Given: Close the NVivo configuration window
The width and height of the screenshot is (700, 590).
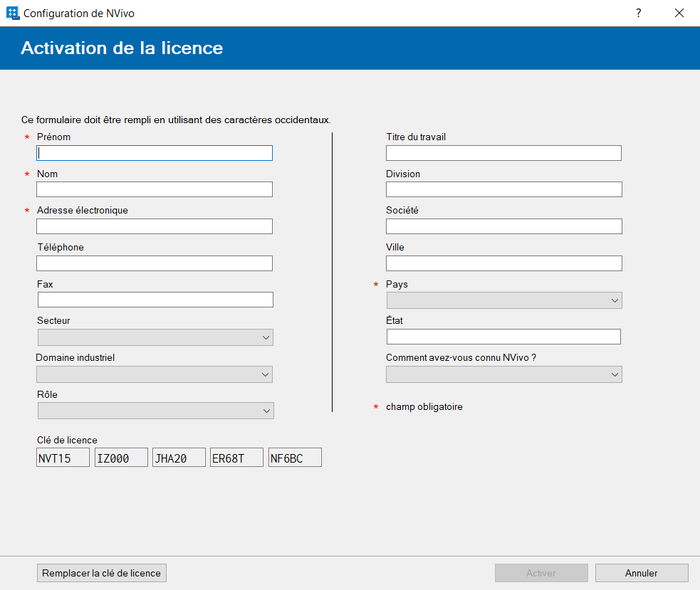Looking at the screenshot, I should point(679,13).
